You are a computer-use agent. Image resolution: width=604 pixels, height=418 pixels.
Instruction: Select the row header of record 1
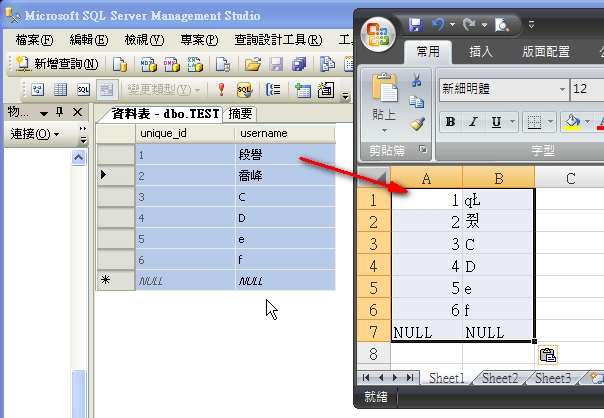[x=116, y=154]
